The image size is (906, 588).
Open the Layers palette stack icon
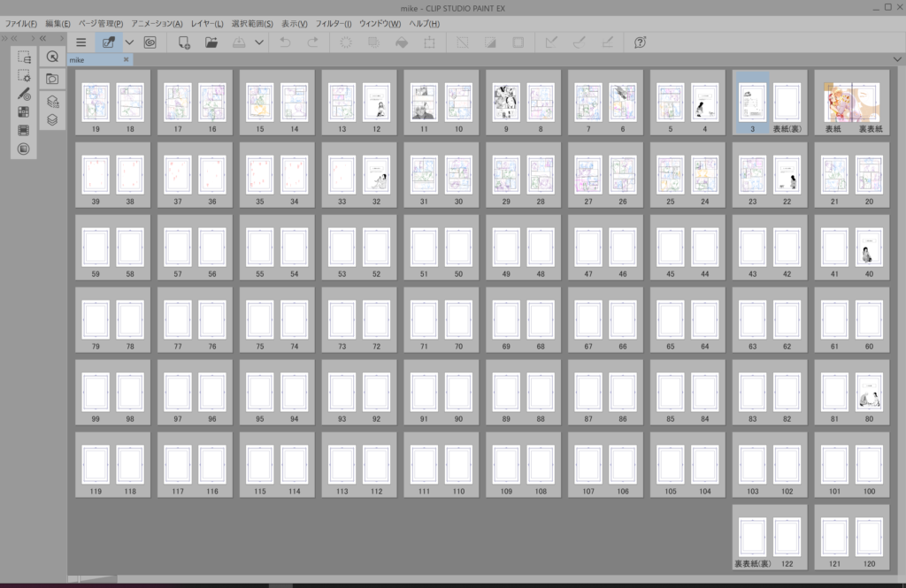[52, 119]
